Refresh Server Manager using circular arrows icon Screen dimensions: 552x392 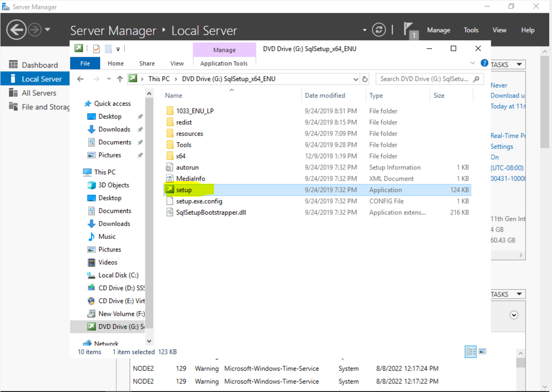(x=379, y=30)
